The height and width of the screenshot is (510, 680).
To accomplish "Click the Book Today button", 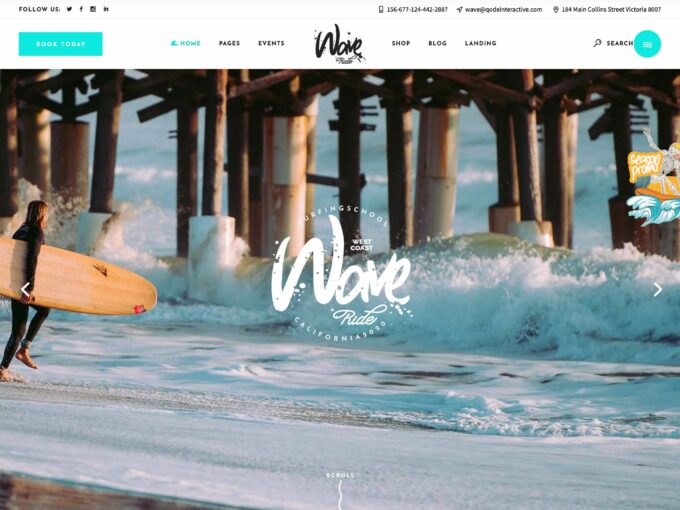I will (x=60, y=44).
